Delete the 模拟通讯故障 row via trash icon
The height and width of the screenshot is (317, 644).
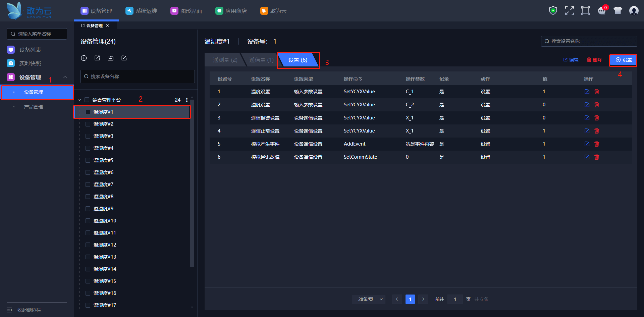point(597,157)
